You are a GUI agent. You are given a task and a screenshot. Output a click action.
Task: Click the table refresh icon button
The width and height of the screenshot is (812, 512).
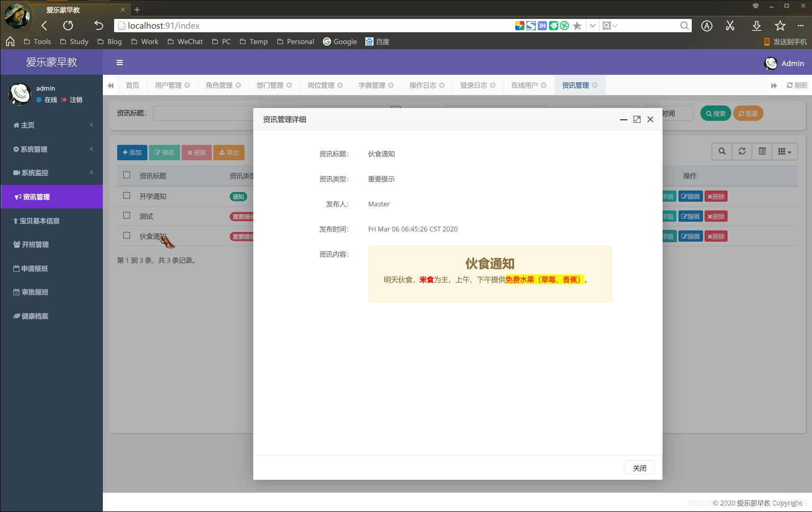click(742, 152)
